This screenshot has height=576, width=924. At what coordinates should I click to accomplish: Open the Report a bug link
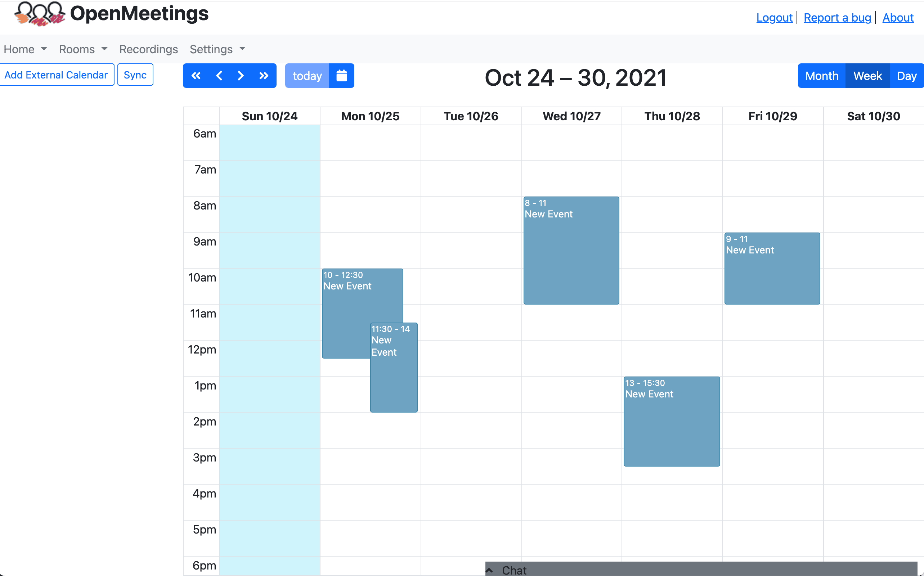(837, 18)
